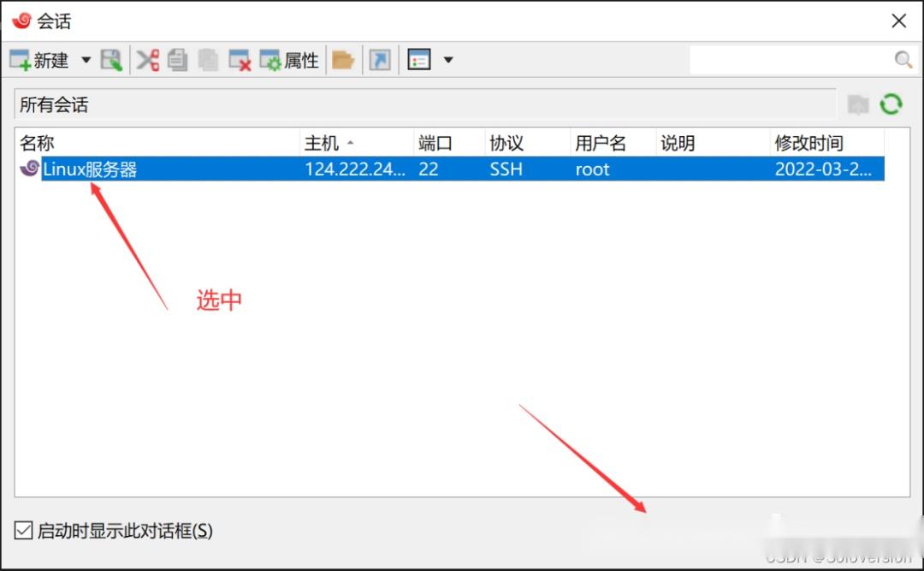Sort by the Modified time column header

click(x=826, y=143)
